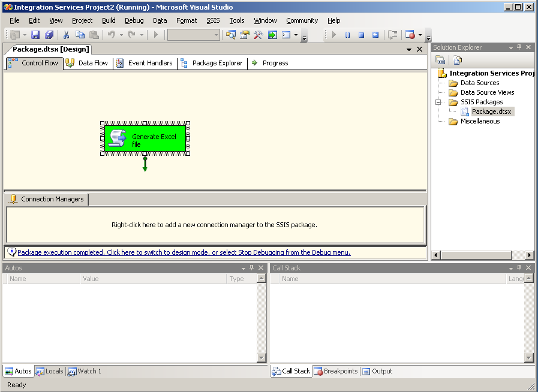
Task: Switch to the Progress tab
Action: click(270, 63)
